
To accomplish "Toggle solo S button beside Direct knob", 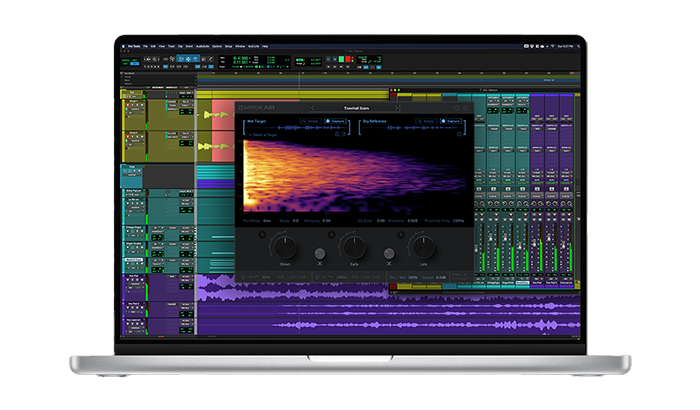I will coord(262,235).
